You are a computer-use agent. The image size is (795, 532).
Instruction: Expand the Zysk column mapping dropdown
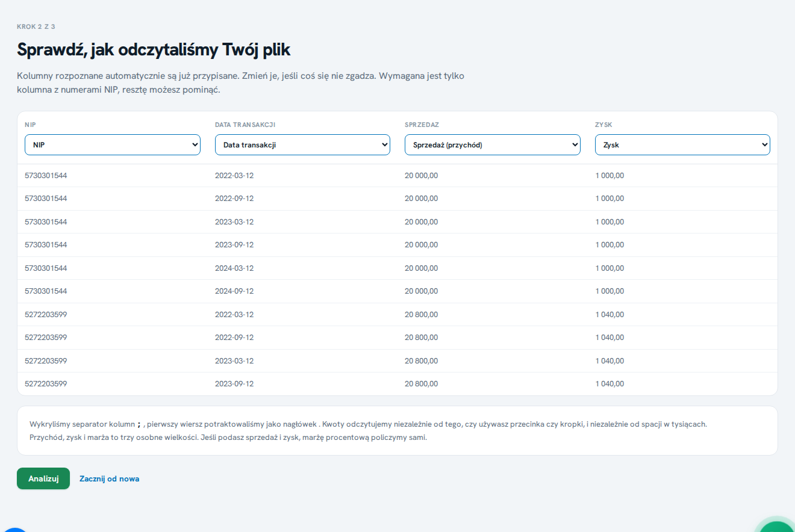[x=682, y=144]
